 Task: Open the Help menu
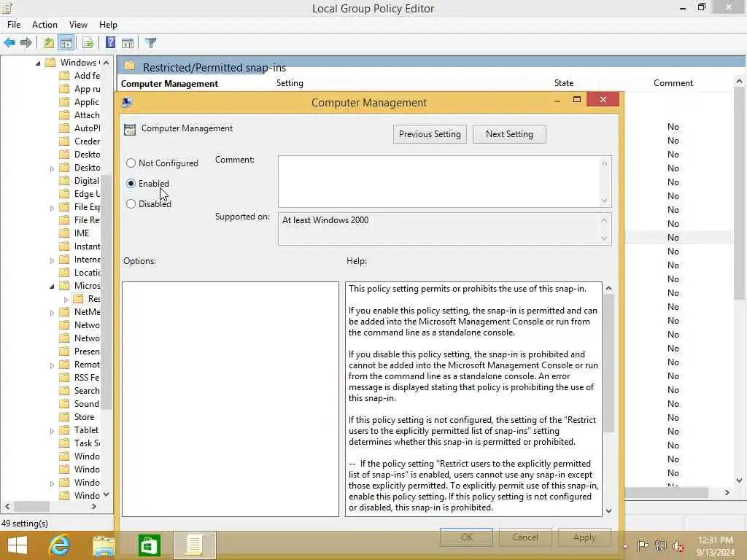click(108, 25)
